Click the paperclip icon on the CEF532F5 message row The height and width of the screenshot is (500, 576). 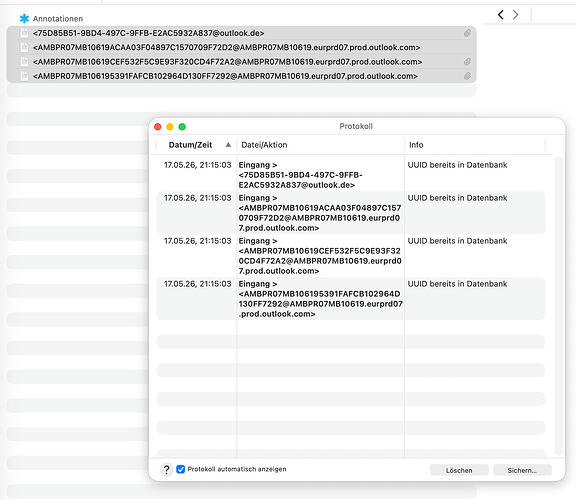click(467, 62)
